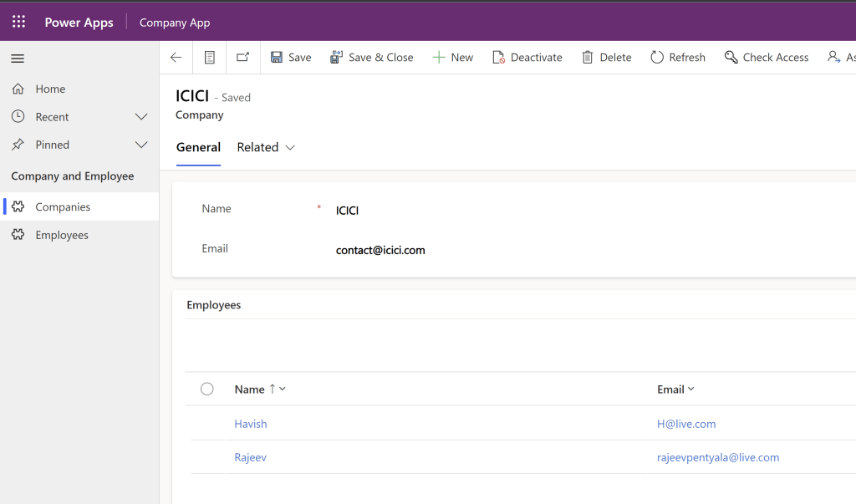Expand the Recent section chevron
Image resolution: width=856 pixels, height=504 pixels.
pyautogui.click(x=141, y=117)
